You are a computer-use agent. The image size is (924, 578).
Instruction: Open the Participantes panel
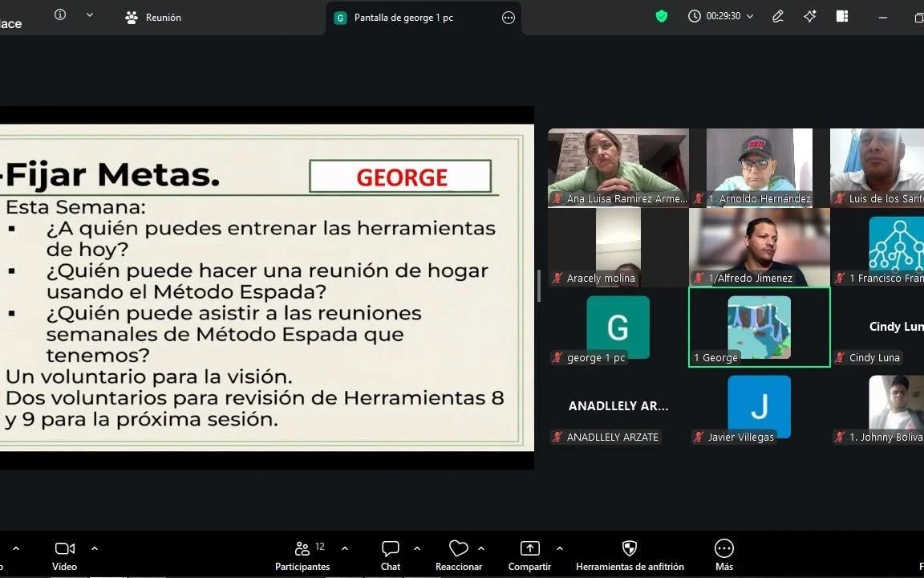pyautogui.click(x=302, y=556)
